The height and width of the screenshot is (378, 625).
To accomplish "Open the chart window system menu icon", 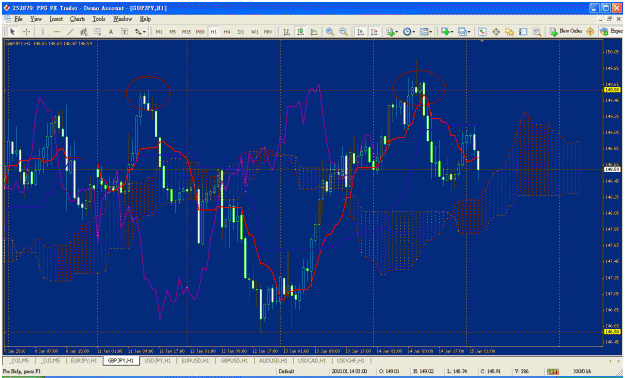I will [x=8, y=19].
